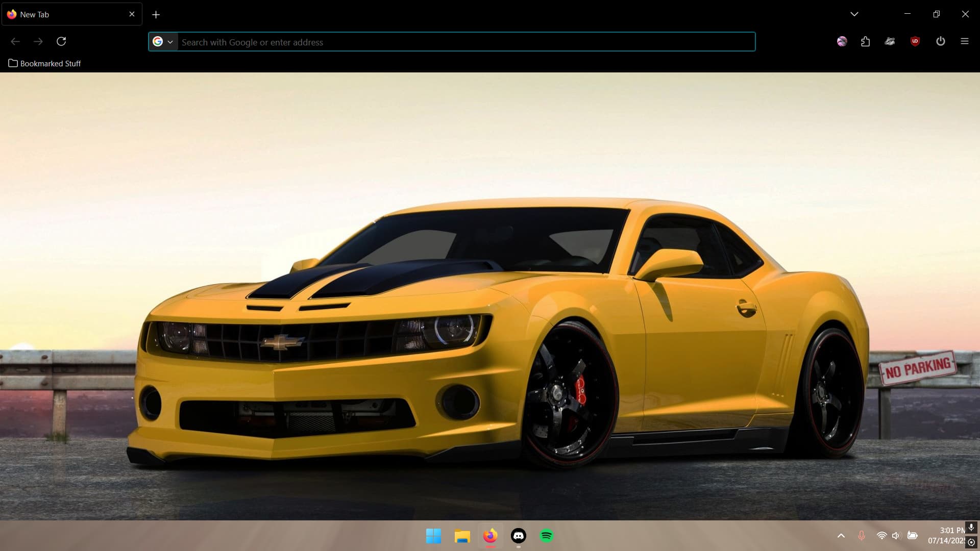The width and height of the screenshot is (980, 551).
Task: Open the Extensions puzzle piece menu
Action: pos(866,41)
